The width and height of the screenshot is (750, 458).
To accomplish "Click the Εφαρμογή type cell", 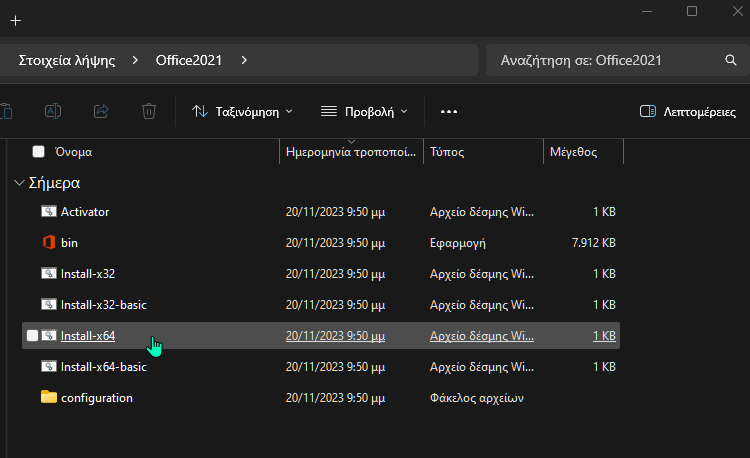I will (x=457, y=243).
